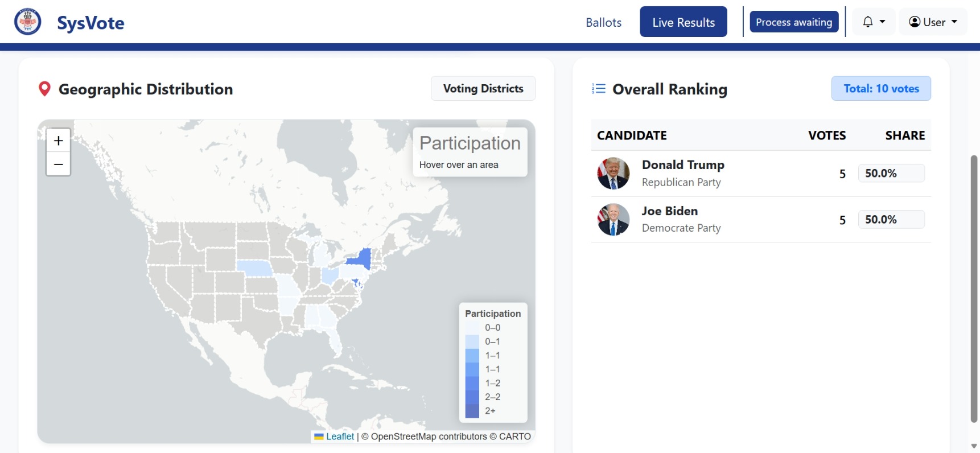Click the red location pin icon

tap(44, 89)
